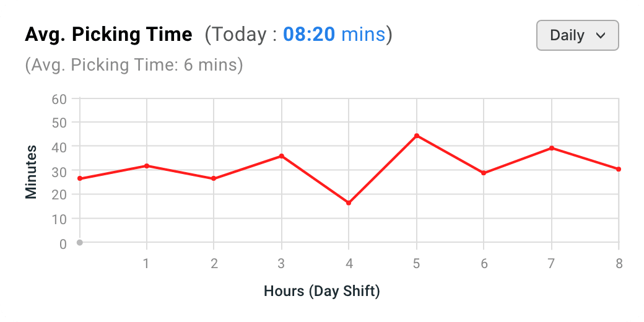Click the gray Avg. Picking Time: 6 mins subtitle

click(134, 65)
